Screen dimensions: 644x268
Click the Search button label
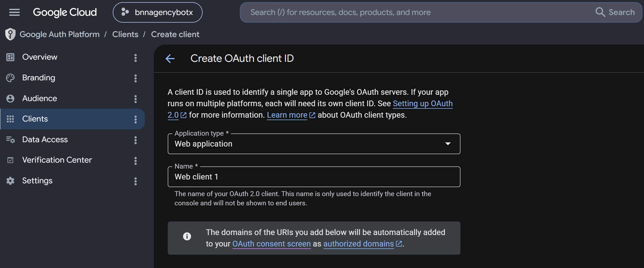tap(622, 12)
